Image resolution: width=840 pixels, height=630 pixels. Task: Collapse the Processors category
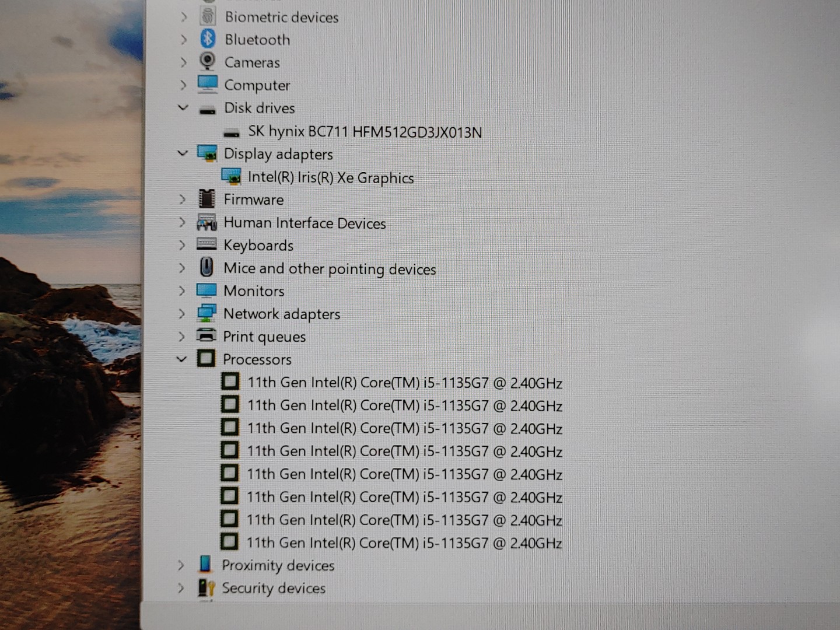183,359
